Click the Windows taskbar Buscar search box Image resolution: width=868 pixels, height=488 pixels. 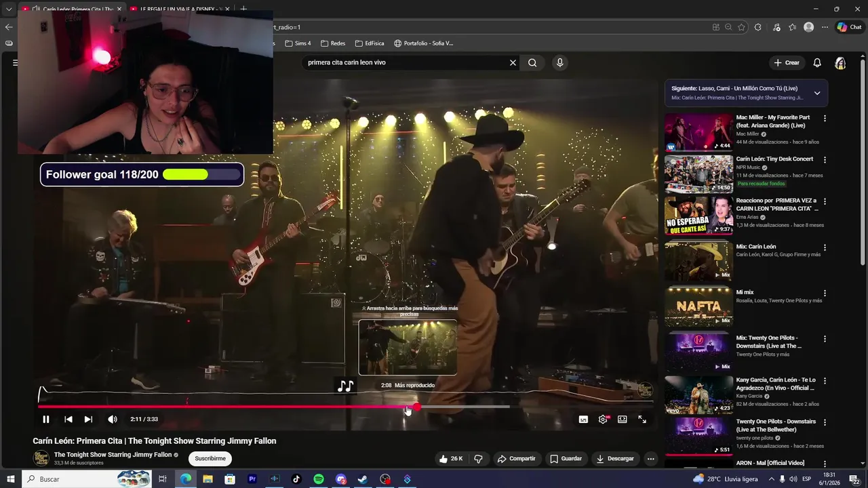point(87,479)
